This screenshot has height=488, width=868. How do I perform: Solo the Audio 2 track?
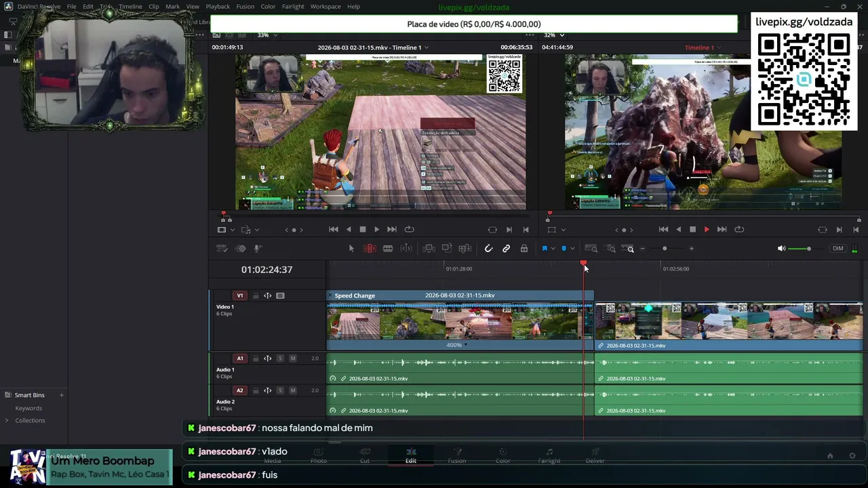(280, 390)
